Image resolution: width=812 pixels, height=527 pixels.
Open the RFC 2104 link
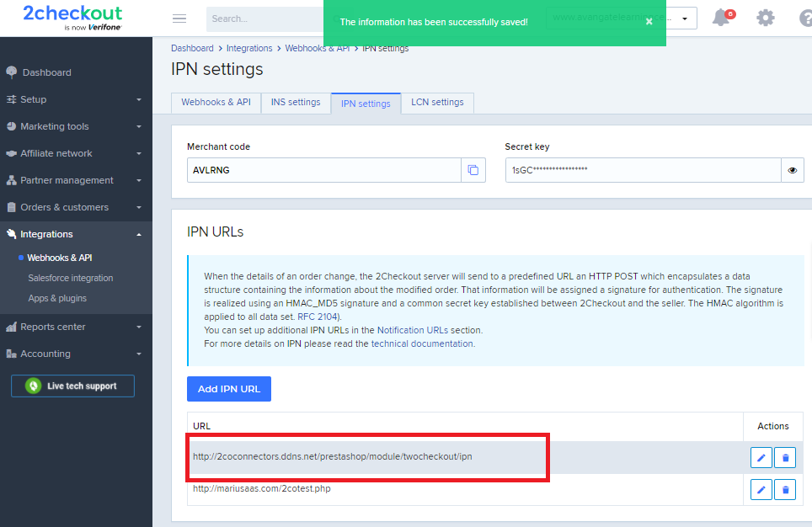[318, 317]
